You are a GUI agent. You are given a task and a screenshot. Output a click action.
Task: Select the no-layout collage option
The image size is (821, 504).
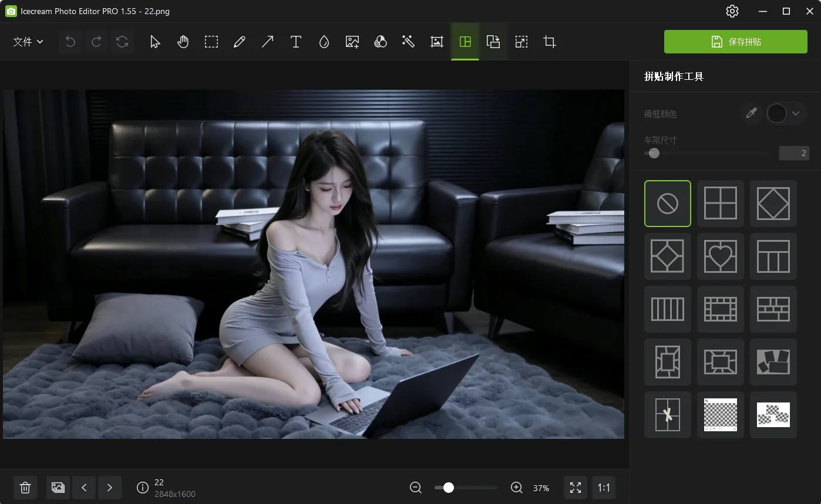tap(668, 204)
